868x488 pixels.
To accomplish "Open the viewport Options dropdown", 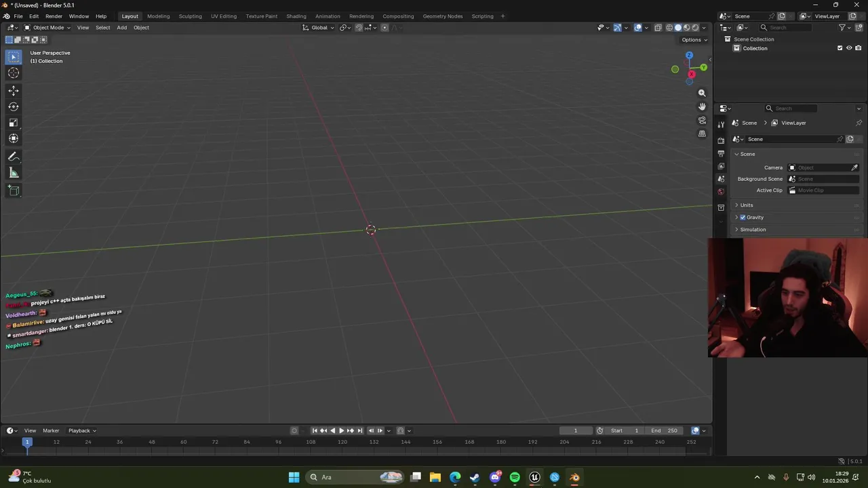I will point(694,39).
